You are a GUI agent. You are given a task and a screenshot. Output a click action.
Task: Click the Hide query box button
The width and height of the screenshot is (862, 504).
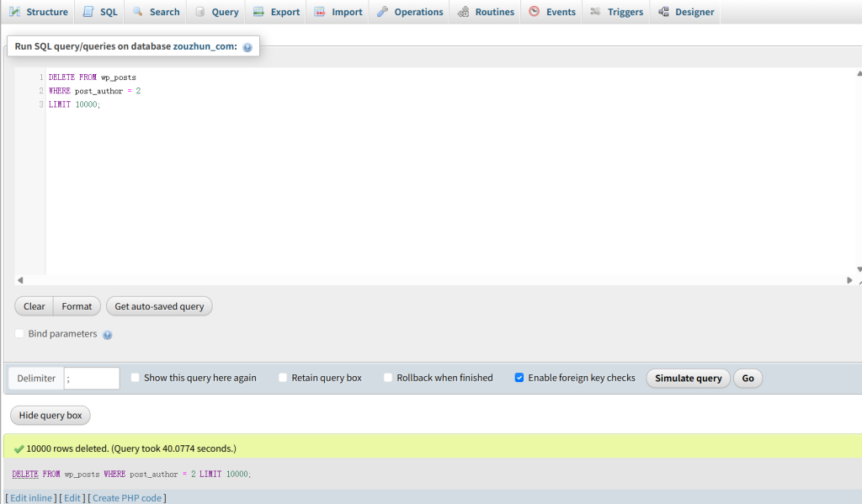coord(51,415)
